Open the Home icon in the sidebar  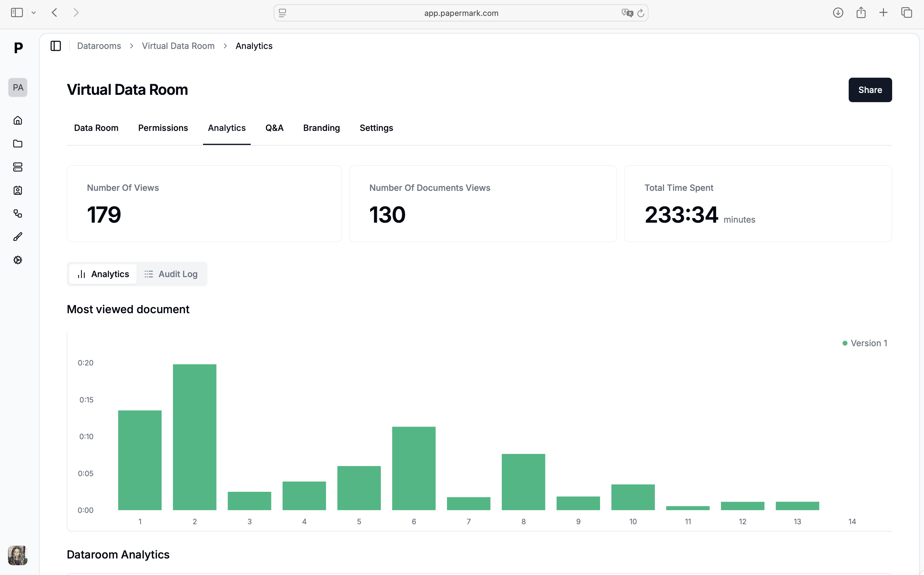click(17, 120)
